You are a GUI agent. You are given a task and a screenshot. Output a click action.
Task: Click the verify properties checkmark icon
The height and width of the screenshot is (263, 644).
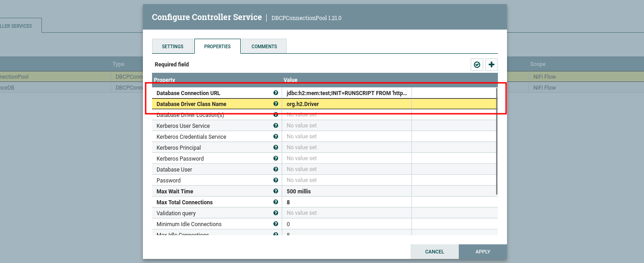[x=477, y=65]
